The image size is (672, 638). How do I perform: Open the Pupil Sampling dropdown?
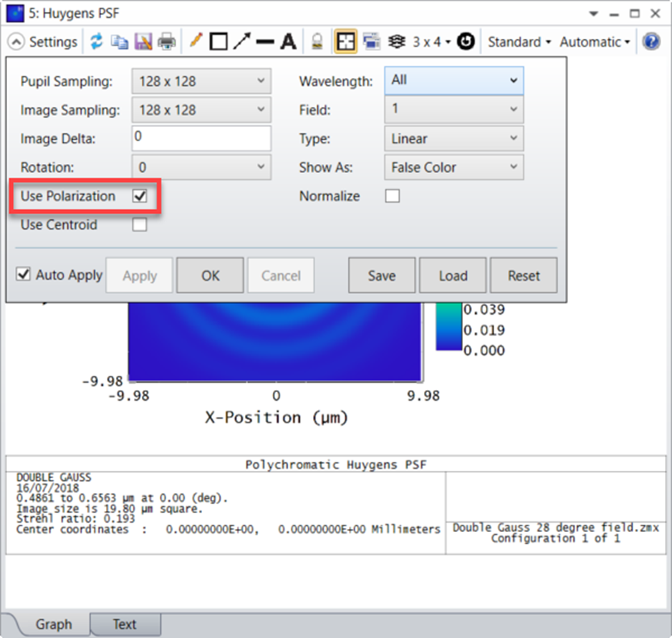pyautogui.click(x=201, y=81)
